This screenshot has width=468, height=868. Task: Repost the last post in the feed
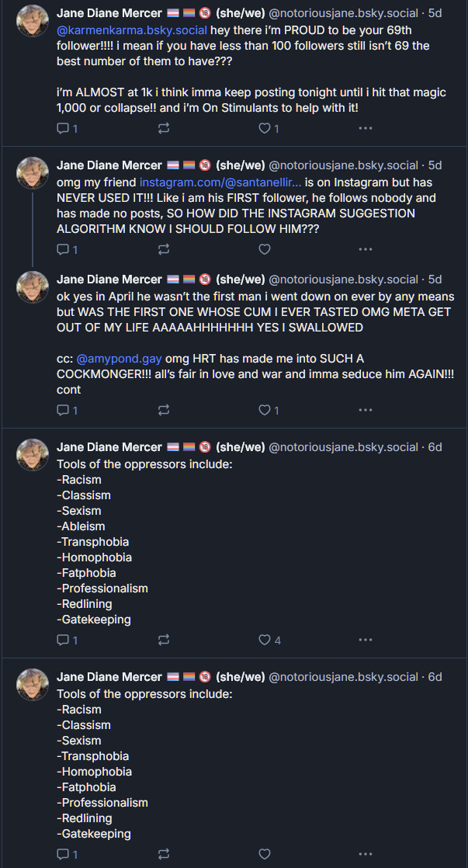pyautogui.click(x=164, y=854)
